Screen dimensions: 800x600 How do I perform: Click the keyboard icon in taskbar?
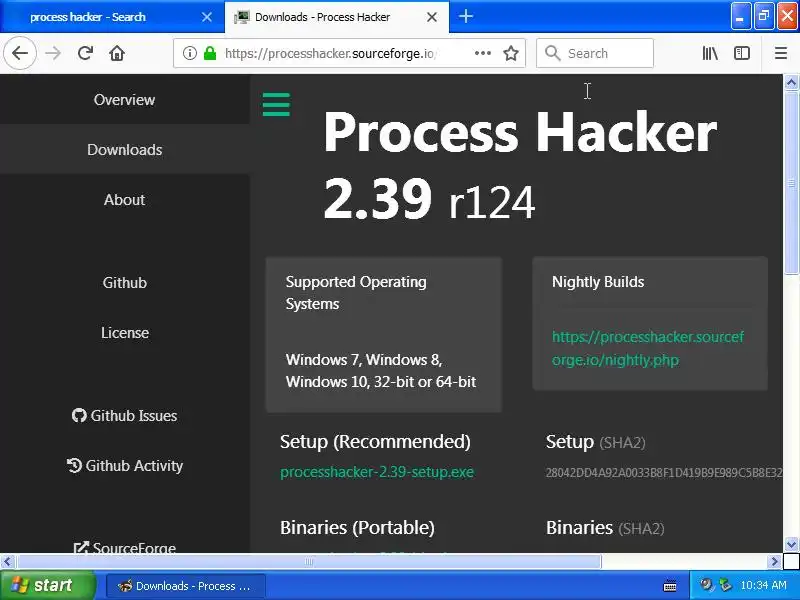tap(670, 586)
